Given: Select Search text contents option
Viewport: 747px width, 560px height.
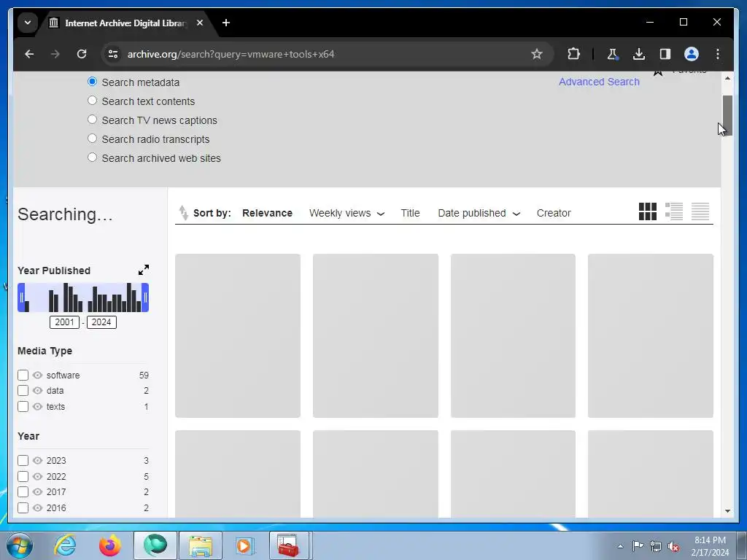Looking at the screenshot, I should click(x=93, y=101).
